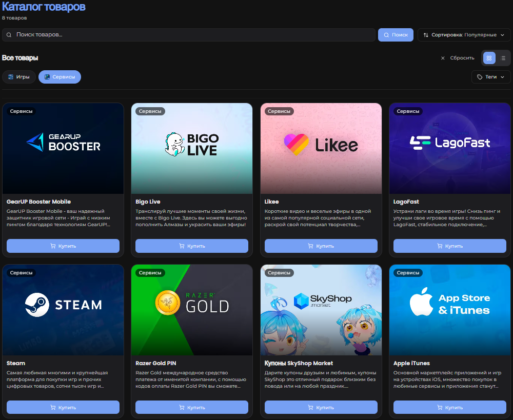
Task: Select the Сервисы category filter
Action: pos(60,77)
